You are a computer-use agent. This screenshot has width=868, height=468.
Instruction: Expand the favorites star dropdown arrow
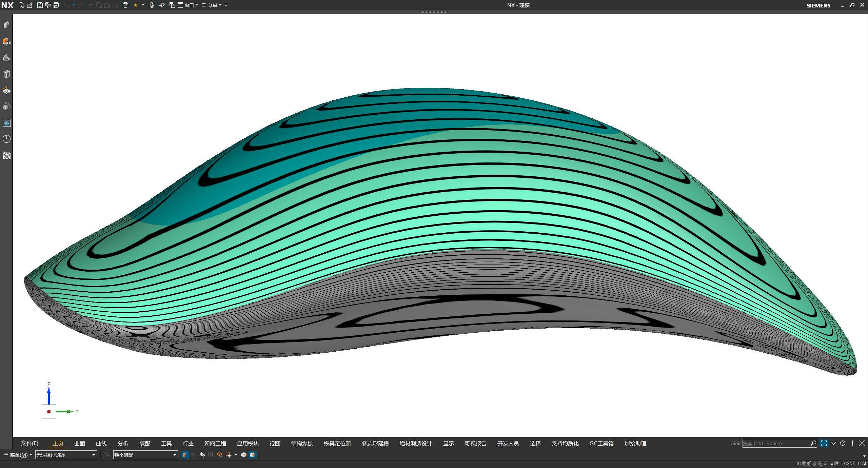click(x=143, y=5)
